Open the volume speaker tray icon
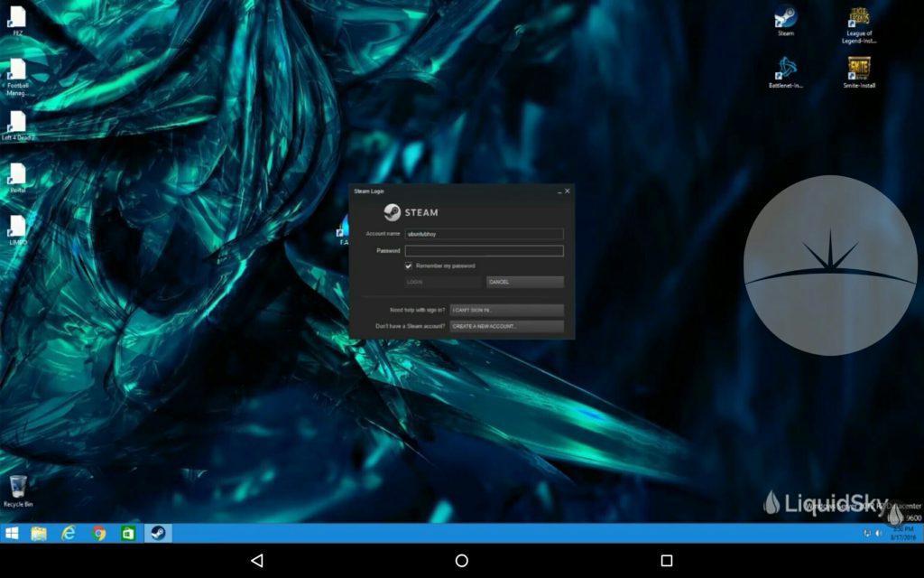924x578 pixels. [879, 533]
